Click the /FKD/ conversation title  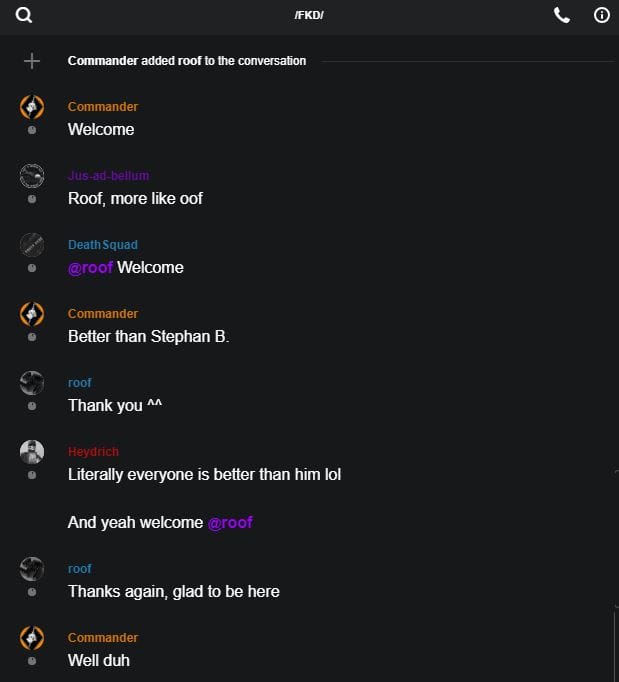coord(309,15)
